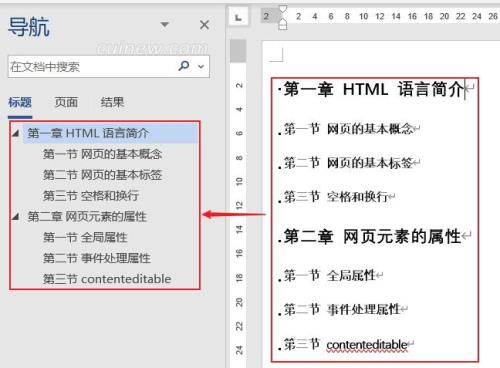500x368 pixels.
Task: Select 第二节 网页的基本标签 in navigation list
Action: [x=102, y=175]
